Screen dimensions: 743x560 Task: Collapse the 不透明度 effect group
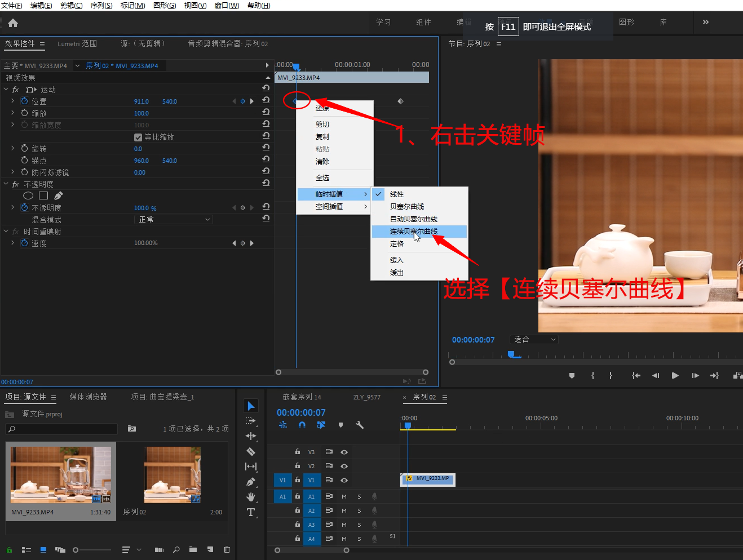coord(6,184)
